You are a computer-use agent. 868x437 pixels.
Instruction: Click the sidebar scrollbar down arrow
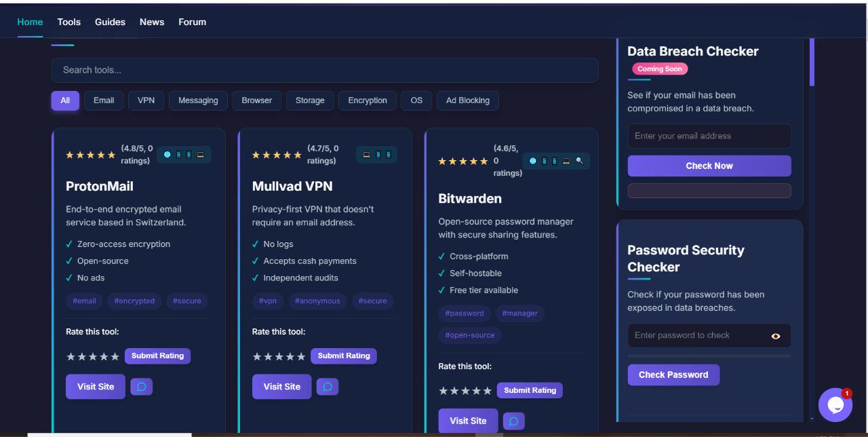point(812,420)
